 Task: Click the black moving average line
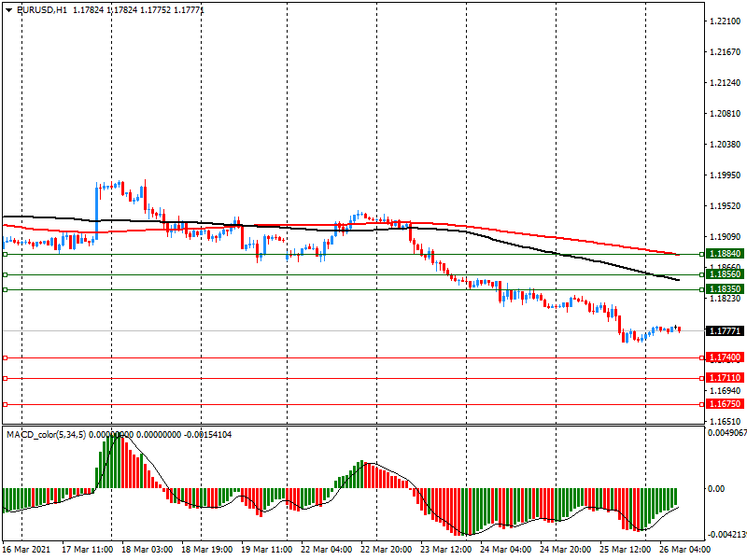pos(560,256)
